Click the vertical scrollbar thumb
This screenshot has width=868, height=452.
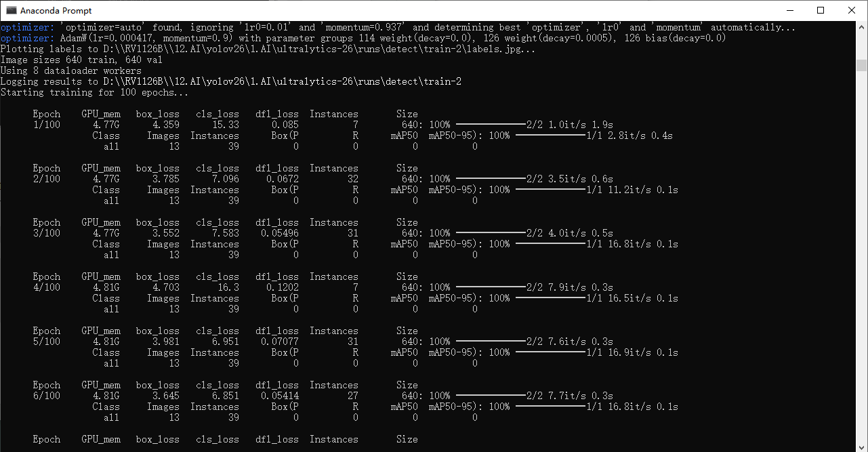[x=862, y=65]
